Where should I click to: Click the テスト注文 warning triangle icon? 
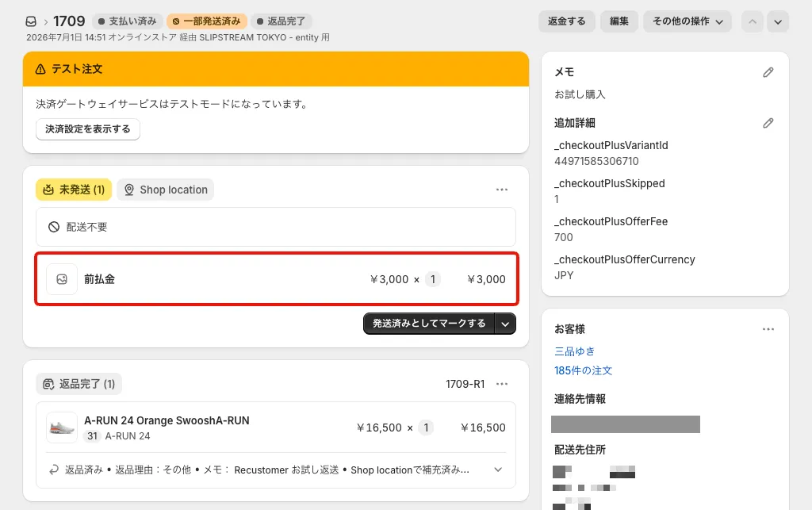coord(40,69)
